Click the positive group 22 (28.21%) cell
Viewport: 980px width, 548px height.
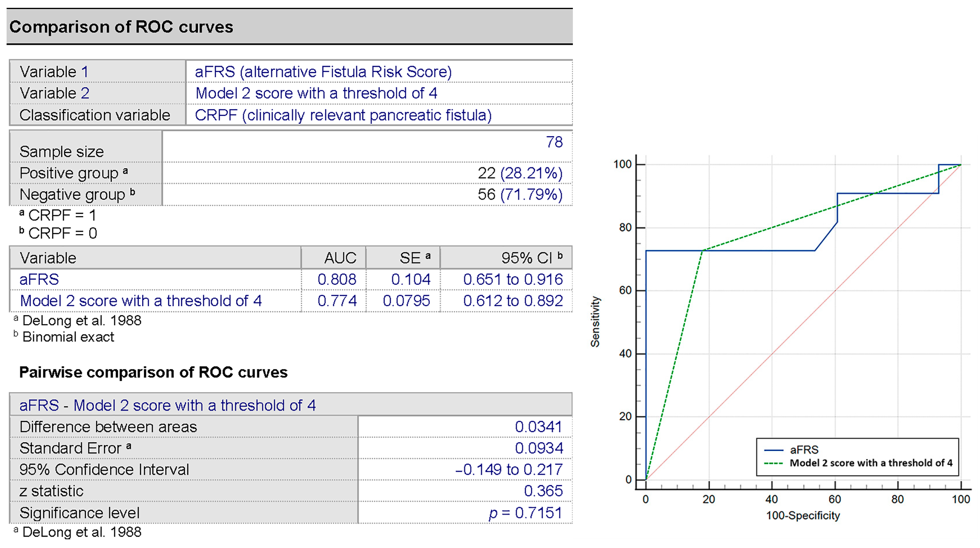(520, 174)
